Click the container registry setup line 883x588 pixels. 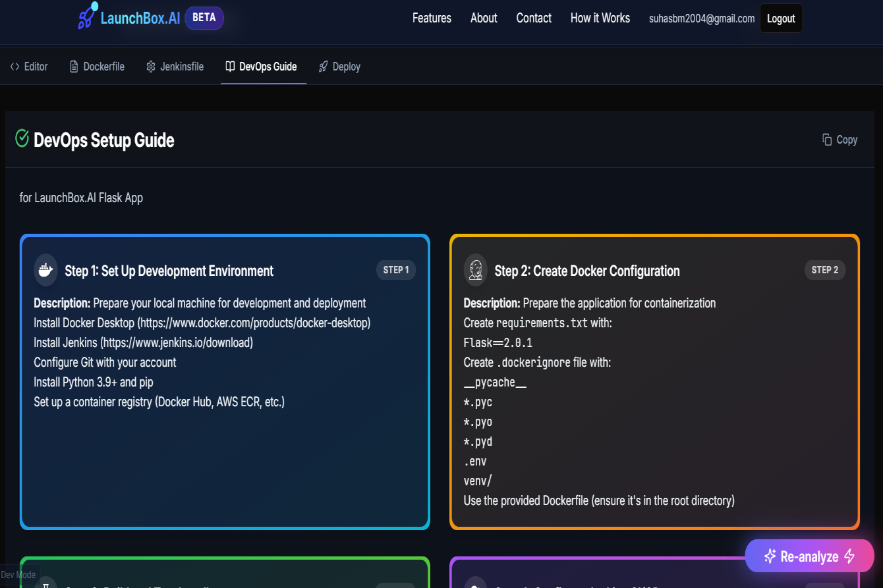[159, 402]
